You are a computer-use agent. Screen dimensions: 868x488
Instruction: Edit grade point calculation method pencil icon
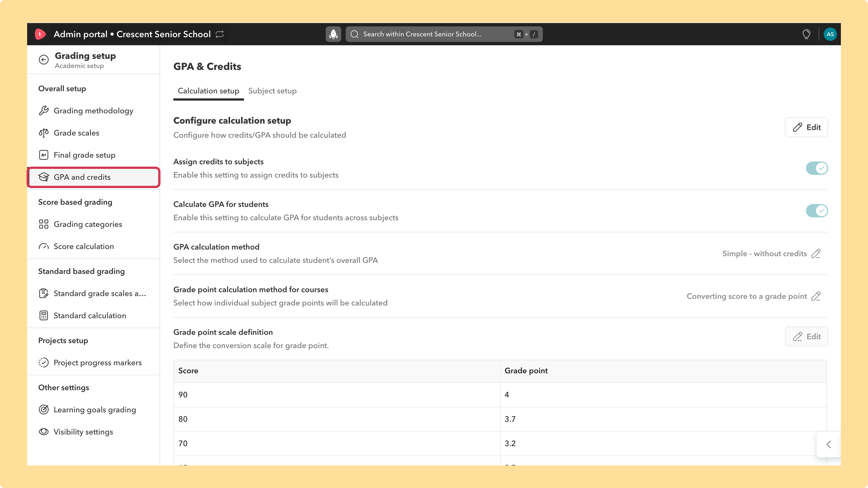816,296
